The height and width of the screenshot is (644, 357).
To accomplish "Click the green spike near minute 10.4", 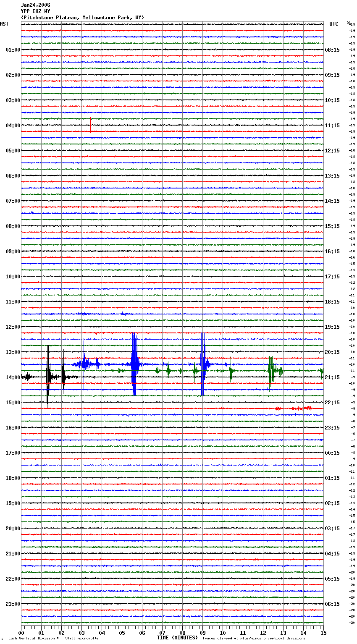I will point(231,371).
